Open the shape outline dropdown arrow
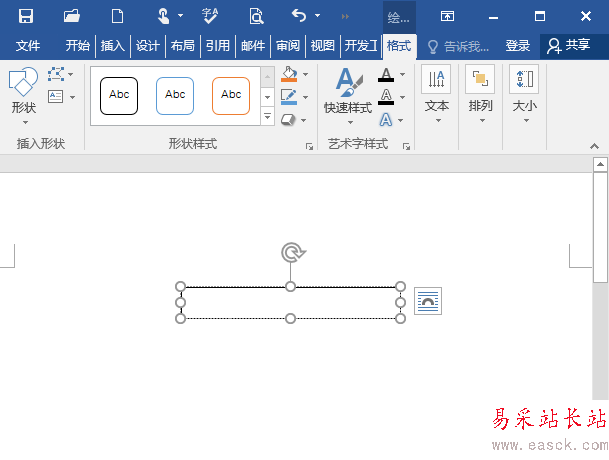The image size is (609, 460). (x=306, y=97)
